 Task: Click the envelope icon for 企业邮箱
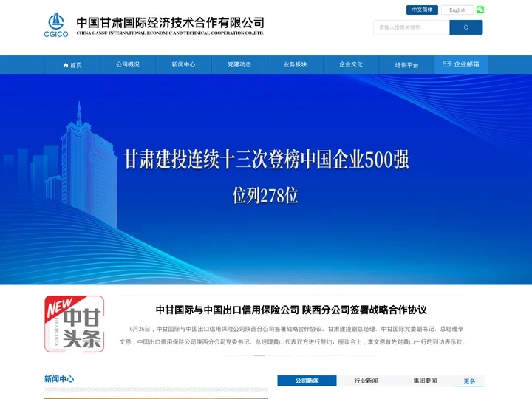pyautogui.click(x=446, y=64)
